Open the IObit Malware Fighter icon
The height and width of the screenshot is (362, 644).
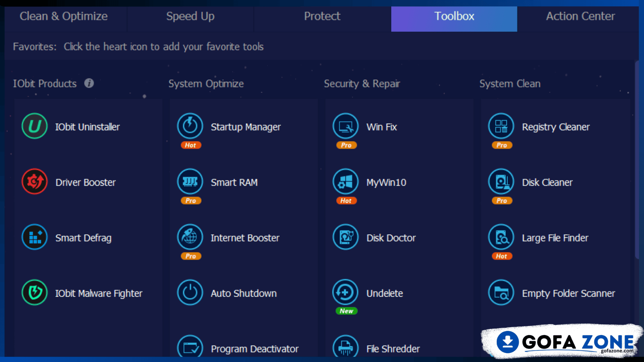coord(35,293)
